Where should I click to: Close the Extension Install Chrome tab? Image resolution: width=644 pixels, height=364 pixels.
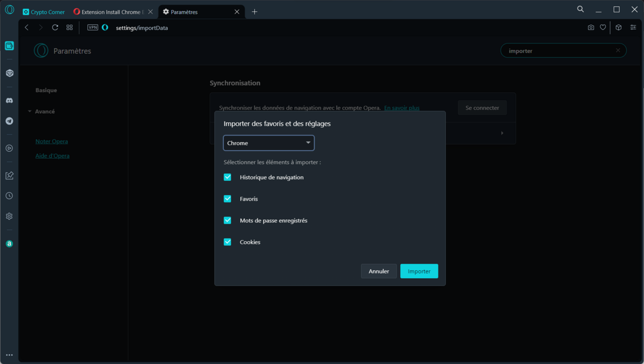150,12
